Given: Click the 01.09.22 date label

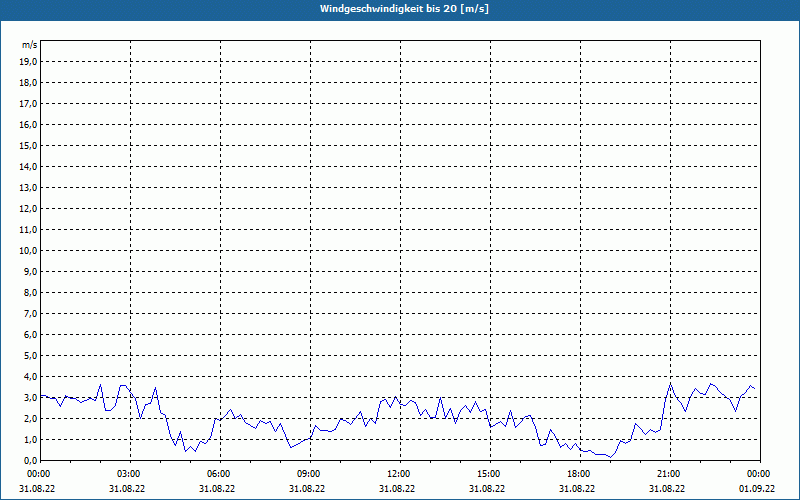Looking at the screenshot, I should (x=757, y=488).
